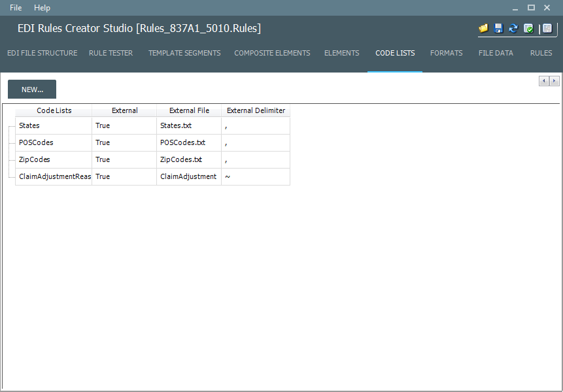This screenshot has width=563, height=392.
Task: Open the Help menu
Action: point(42,8)
